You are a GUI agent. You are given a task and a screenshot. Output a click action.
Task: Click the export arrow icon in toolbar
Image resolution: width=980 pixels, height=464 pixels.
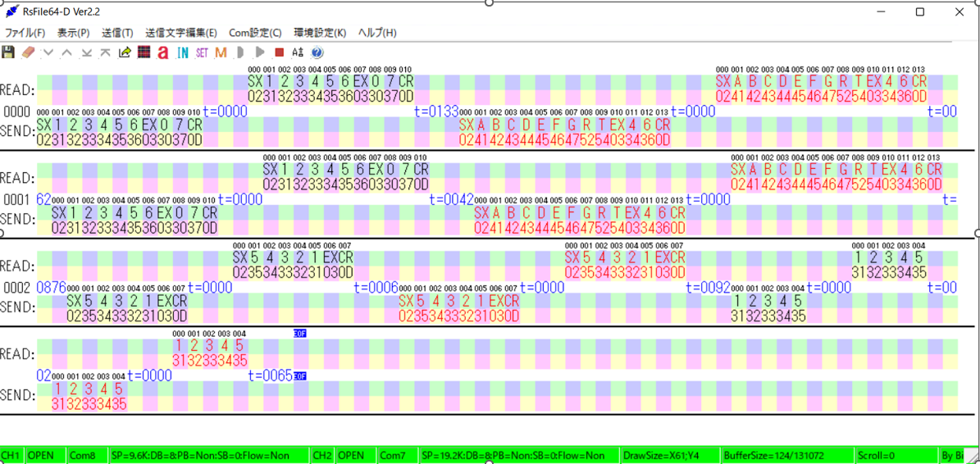[x=125, y=52]
